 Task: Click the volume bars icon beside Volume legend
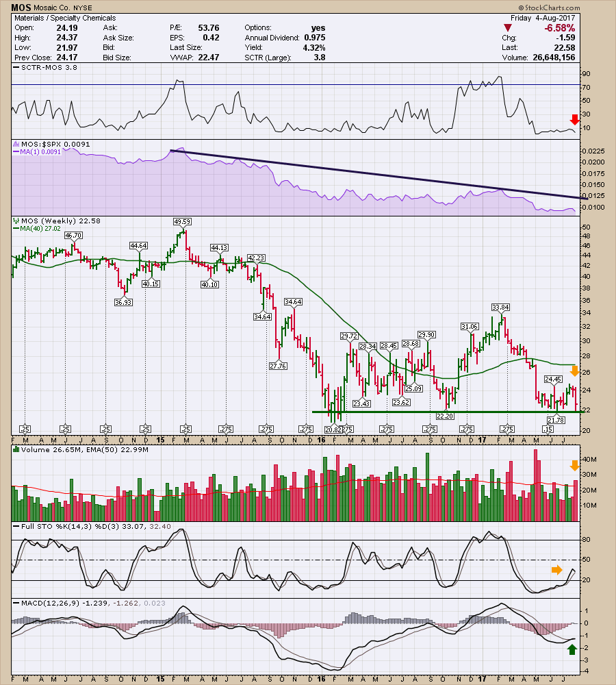16,449
